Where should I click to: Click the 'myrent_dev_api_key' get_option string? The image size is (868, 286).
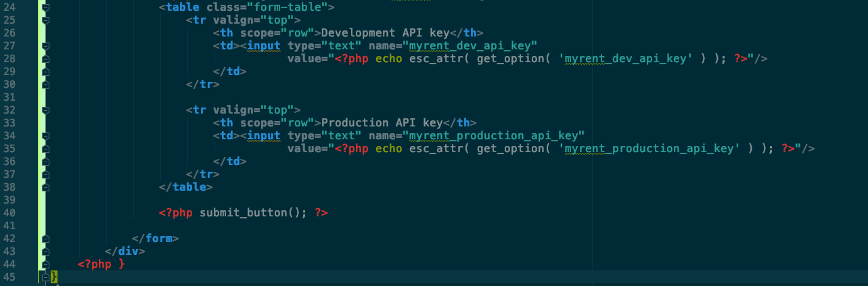(x=626, y=59)
